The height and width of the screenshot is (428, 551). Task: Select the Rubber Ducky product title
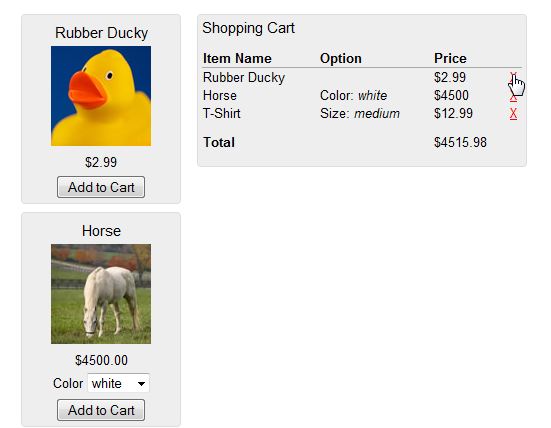(101, 33)
